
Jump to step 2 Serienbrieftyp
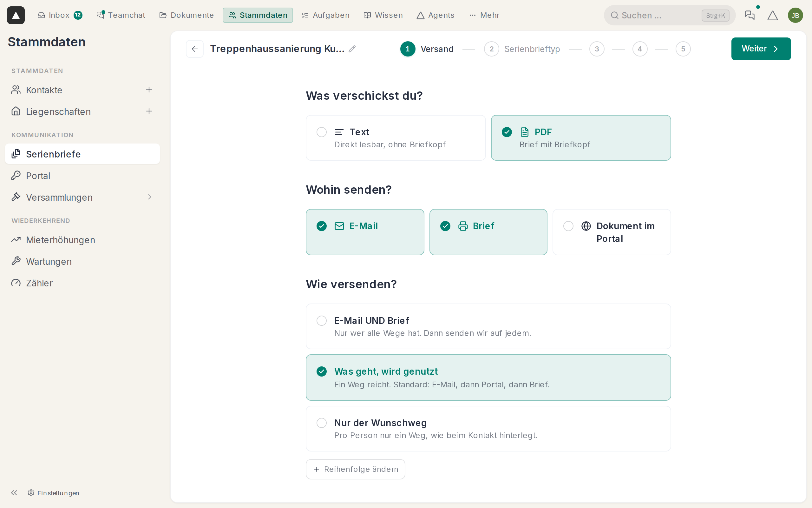(522, 49)
